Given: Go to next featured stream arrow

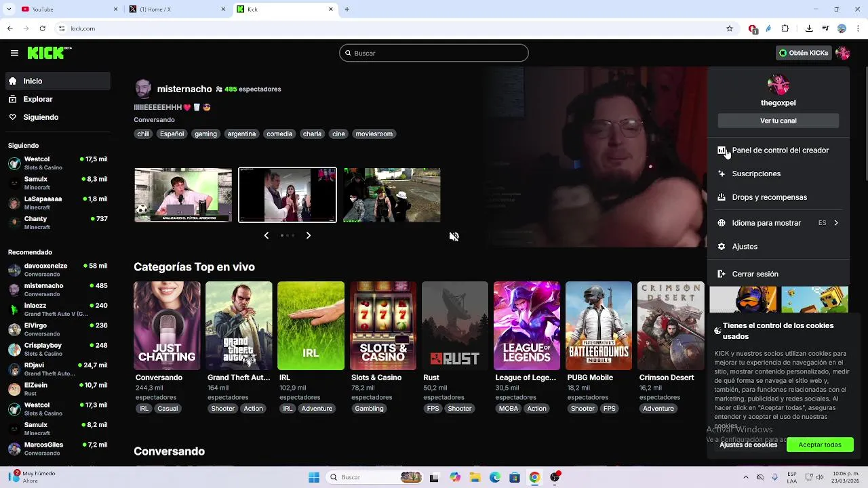Looking at the screenshot, I should [x=308, y=235].
